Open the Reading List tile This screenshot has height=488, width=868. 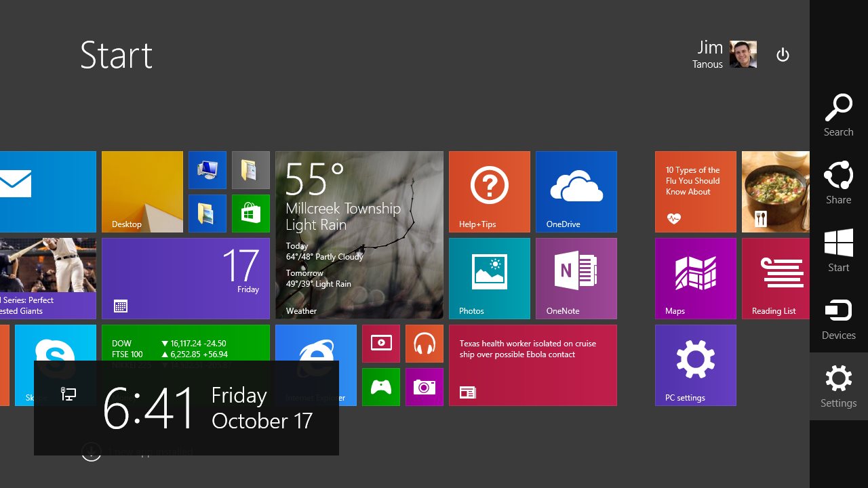[x=776, y=279]
